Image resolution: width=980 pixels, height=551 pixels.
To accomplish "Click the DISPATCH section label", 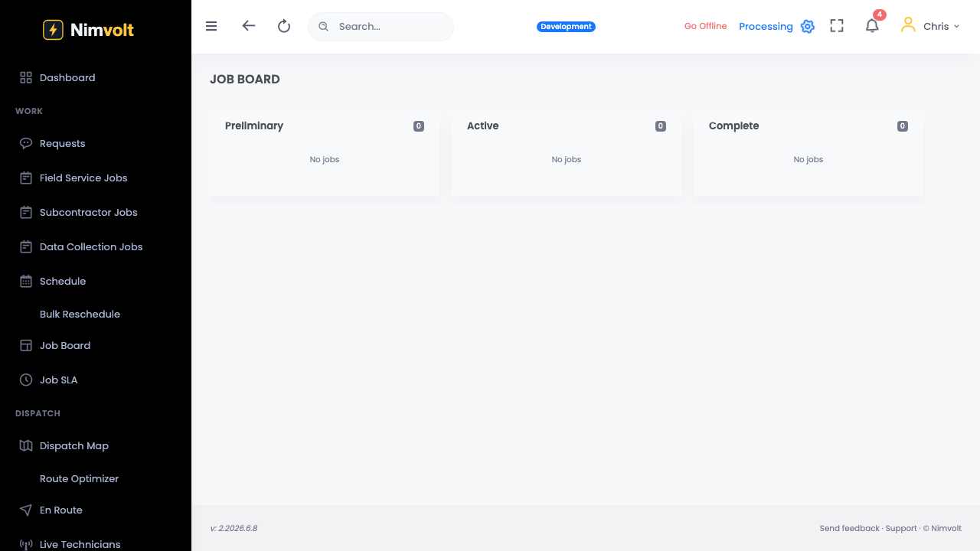I will (x=38, y=413).
